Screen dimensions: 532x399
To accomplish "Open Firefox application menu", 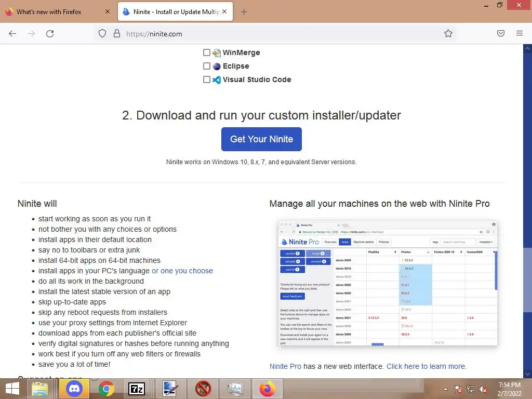I will 520,33.
